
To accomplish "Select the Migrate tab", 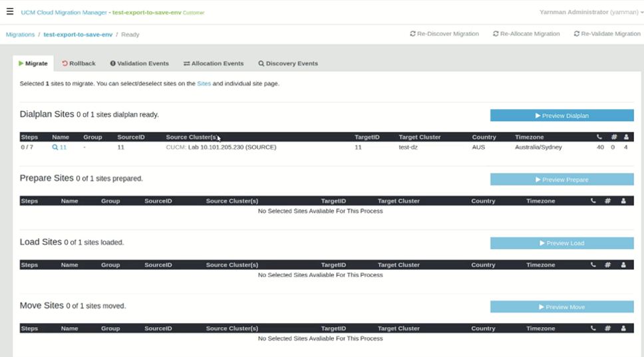I will click(33, 64).
